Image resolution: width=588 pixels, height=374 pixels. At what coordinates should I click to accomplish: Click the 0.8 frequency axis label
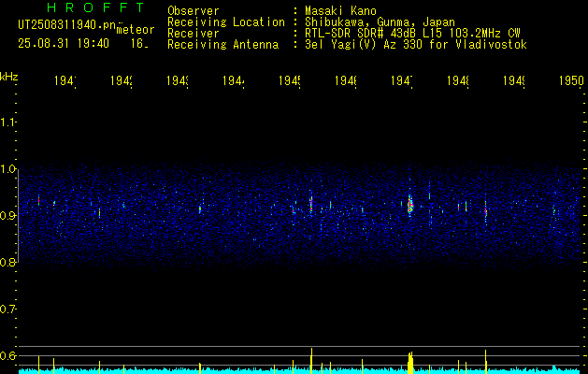(7, 262)
